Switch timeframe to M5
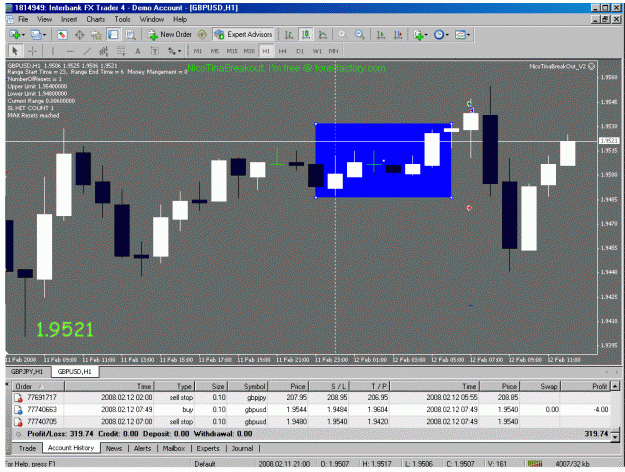The width and height of the screenshot is (625, 472). [x=215, y=51]
